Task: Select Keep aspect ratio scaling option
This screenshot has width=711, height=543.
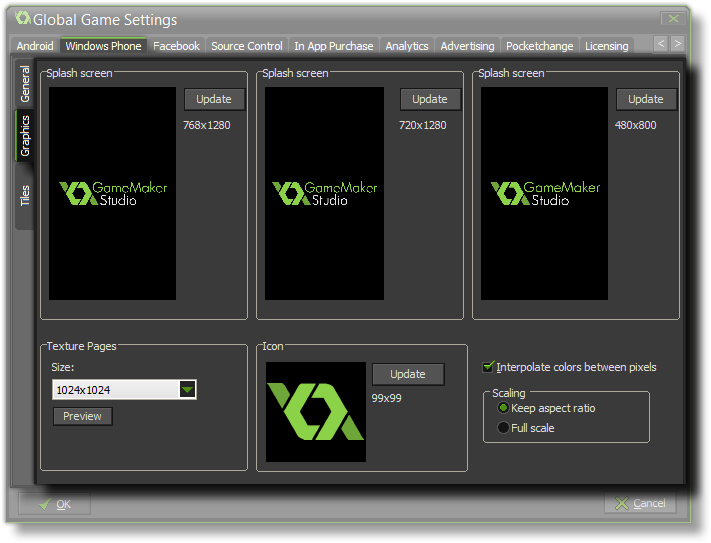Action: pyautogui.click(x=503, y=408)
